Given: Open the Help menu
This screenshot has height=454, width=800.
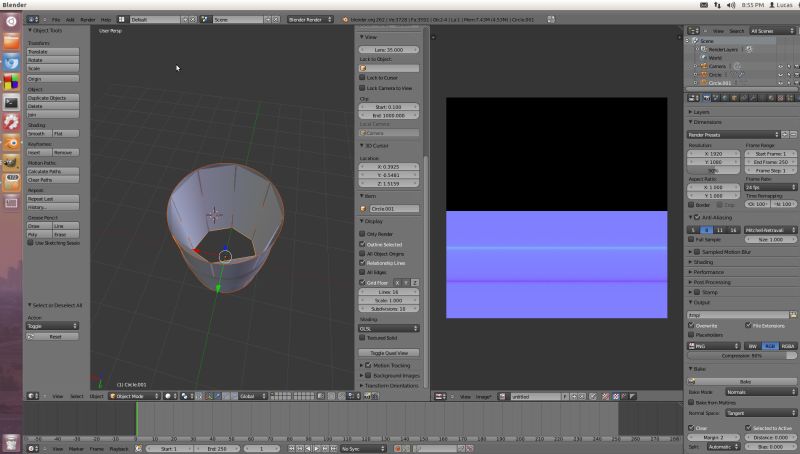Looking at the screenshot, I should coord(106,19).
